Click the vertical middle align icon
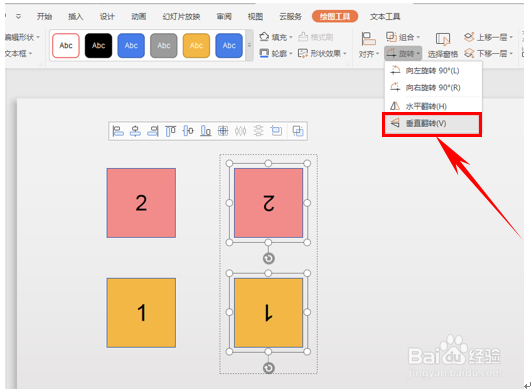Image resolution: width=532 pixels, height=392 pixels. tap(188, 131)
